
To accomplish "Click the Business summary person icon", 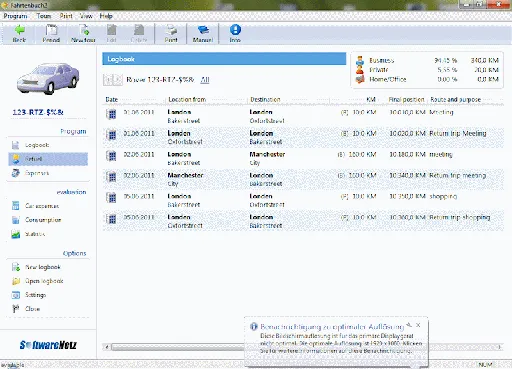I will [360, 60].
